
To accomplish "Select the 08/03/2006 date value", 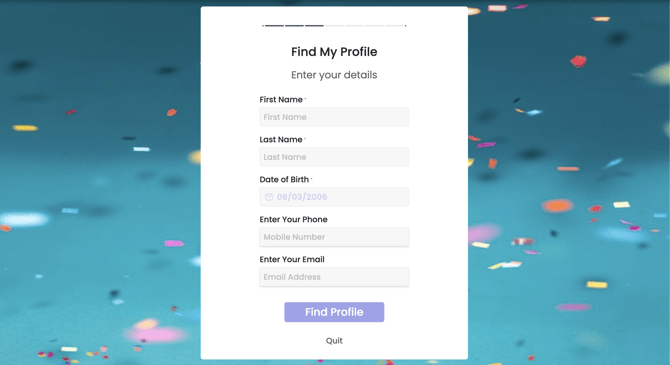I will 302,197.
